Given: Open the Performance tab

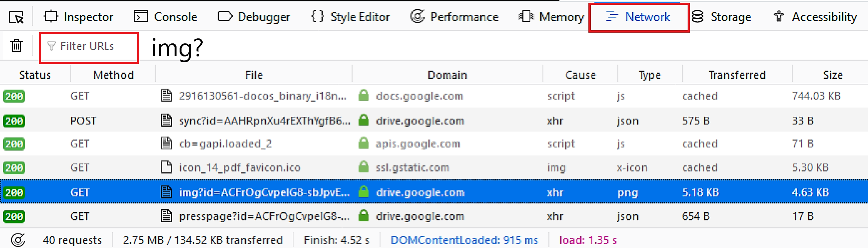Looking at the screenshot, I should (x=454, y=17).
